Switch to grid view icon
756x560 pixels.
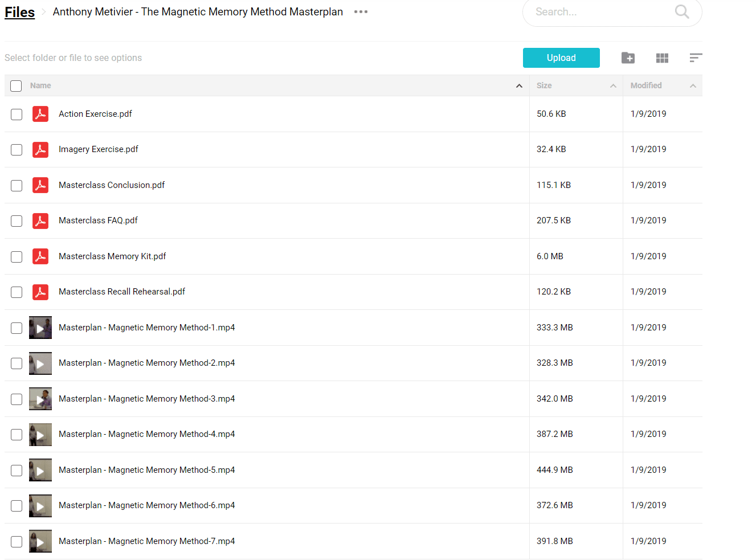[x=662, y=58]
